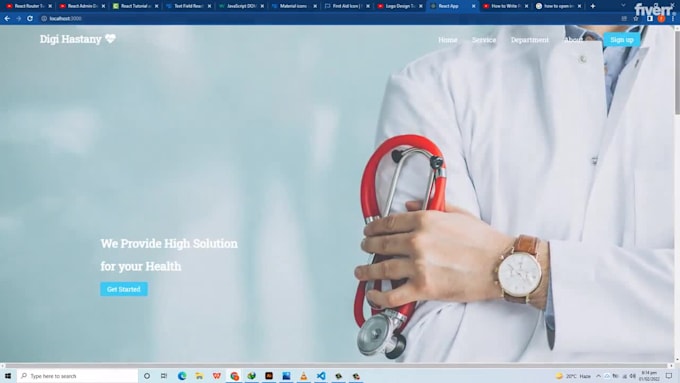
Task: Open Photos app on taskbar
Action: 286,376
